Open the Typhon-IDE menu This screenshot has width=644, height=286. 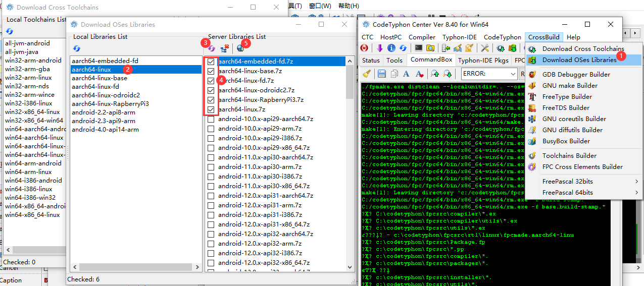459,37
